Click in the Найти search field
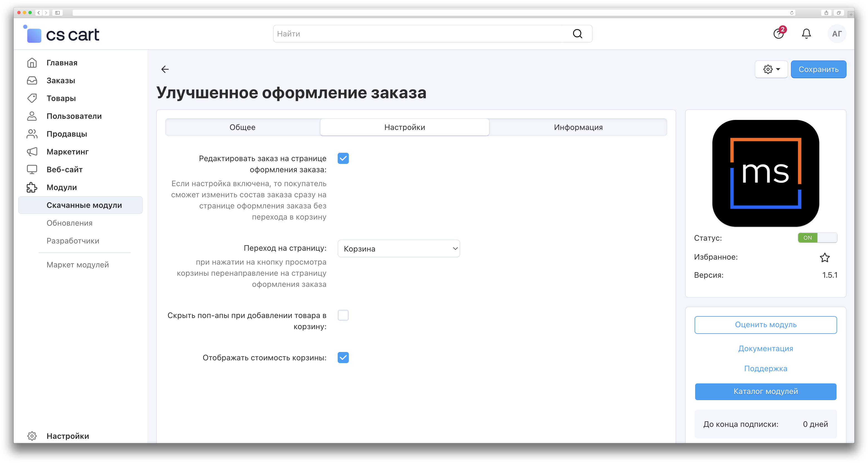Image resolution: width=868 pixels, height=463 pixels. point(421,34)
